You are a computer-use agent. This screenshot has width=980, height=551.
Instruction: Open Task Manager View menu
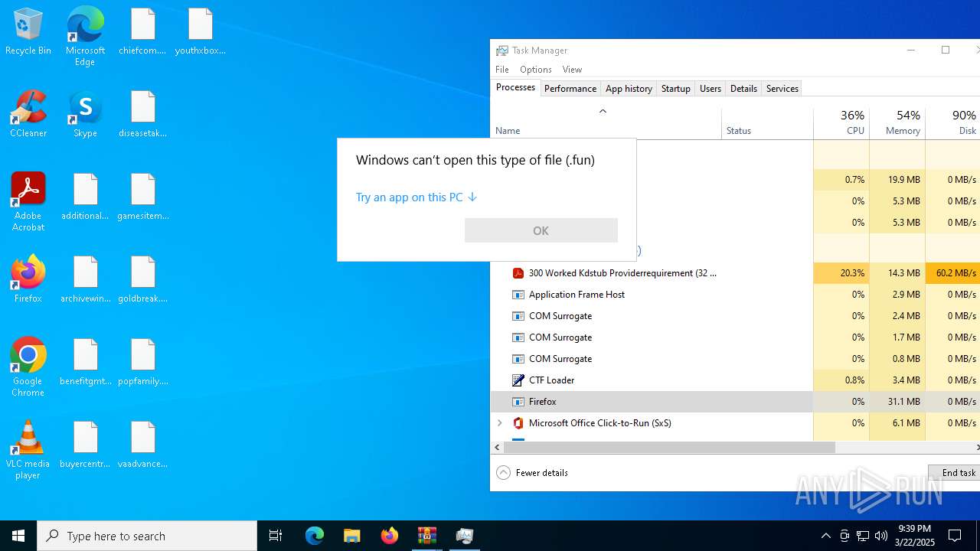pyautogui.click(x=572, y=70)
